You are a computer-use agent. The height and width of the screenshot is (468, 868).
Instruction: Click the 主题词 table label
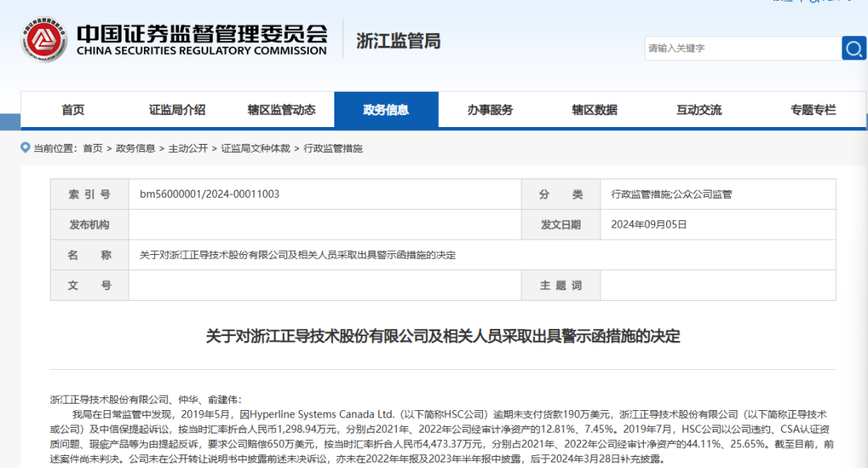pos(561,285)
